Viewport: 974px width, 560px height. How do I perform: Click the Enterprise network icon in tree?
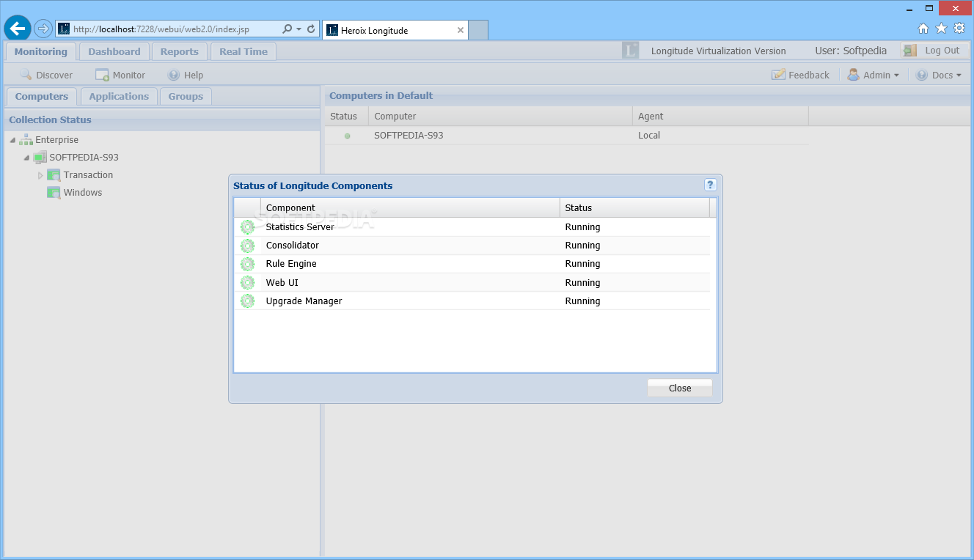[26, 139]
